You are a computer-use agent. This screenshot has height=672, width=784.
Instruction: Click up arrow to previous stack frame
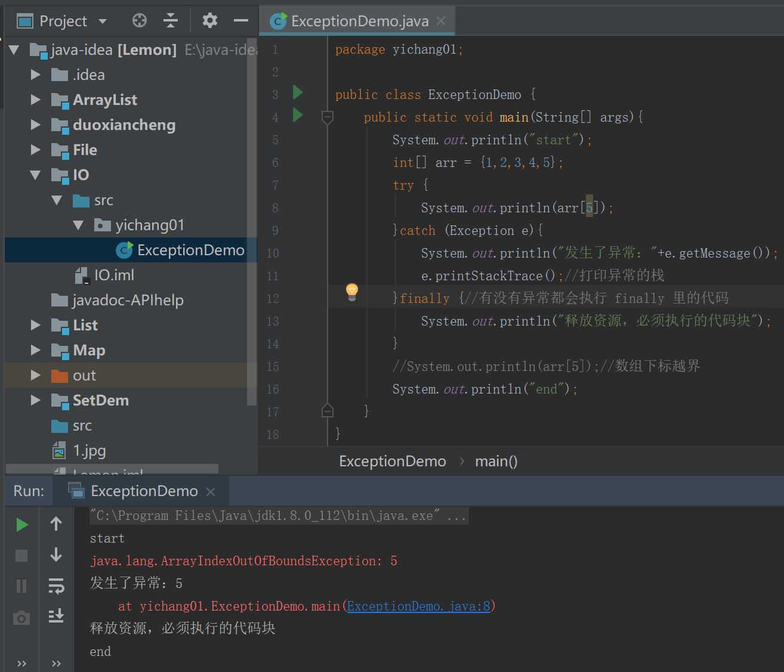pyautogui.click(x=56, y=524)
